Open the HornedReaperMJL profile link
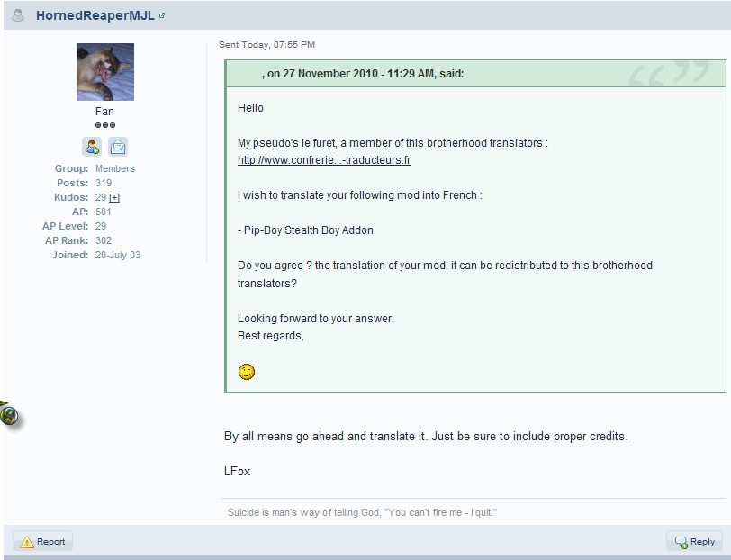Viewport: 731px width, 560px height. click(95, 16)
